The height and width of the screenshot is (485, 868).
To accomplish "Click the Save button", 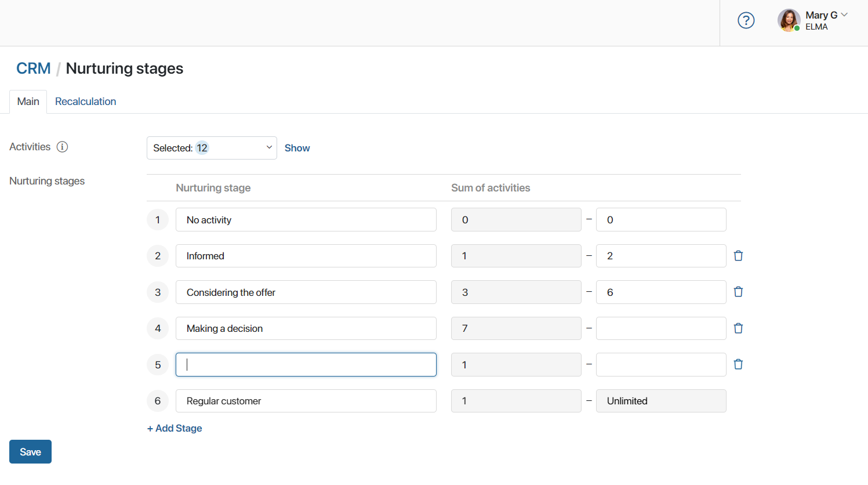I will tap(30, 452).
